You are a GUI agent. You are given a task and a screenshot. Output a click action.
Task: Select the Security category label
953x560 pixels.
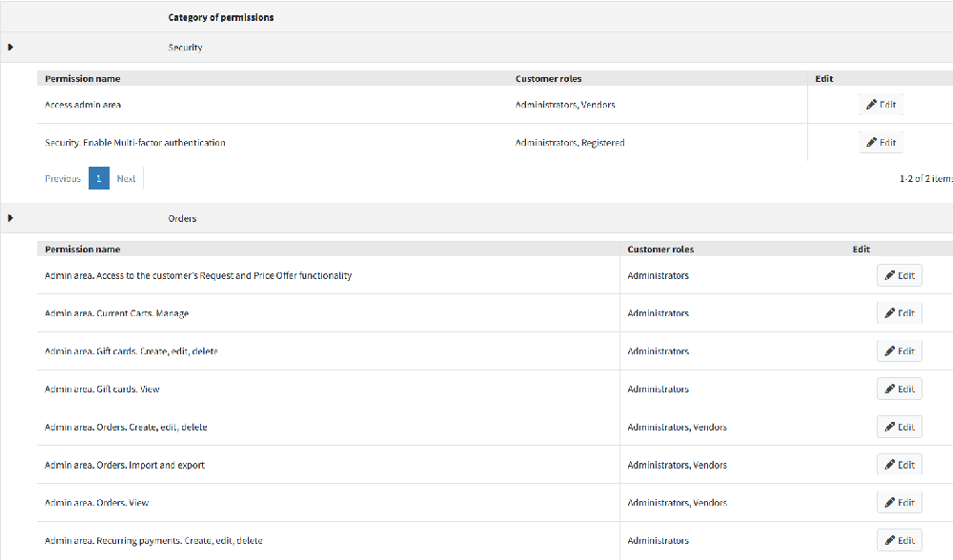[185, 48]
